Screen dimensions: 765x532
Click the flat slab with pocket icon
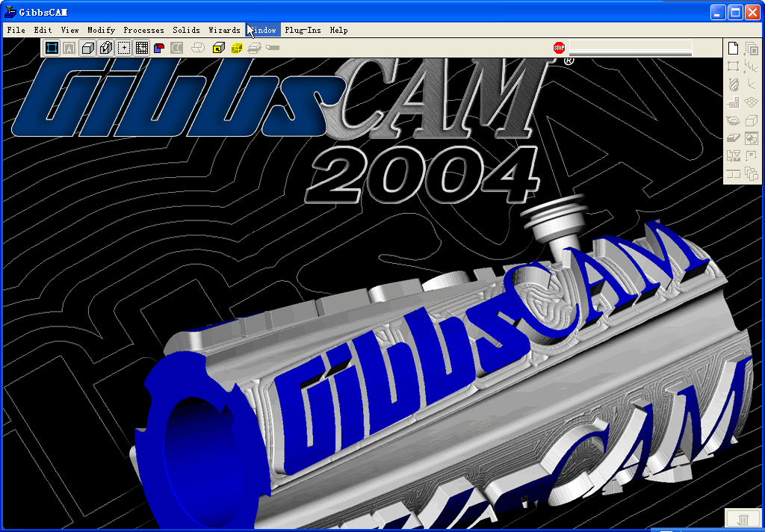coord(734,138)
